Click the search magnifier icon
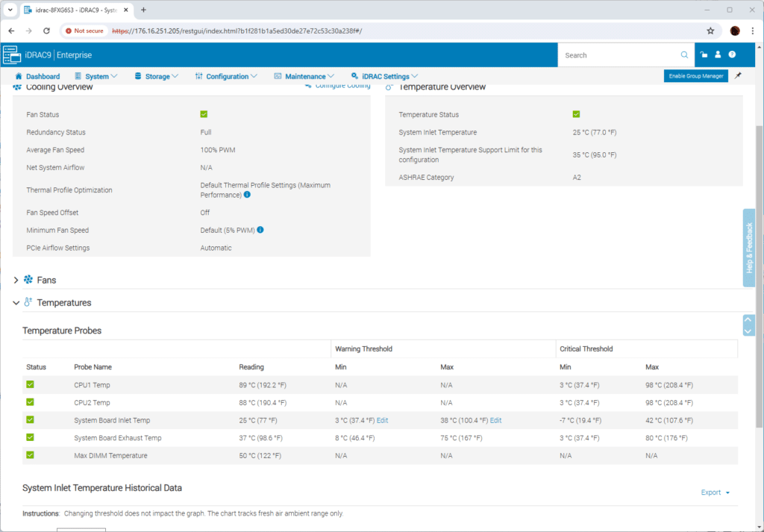 (684, 55)
